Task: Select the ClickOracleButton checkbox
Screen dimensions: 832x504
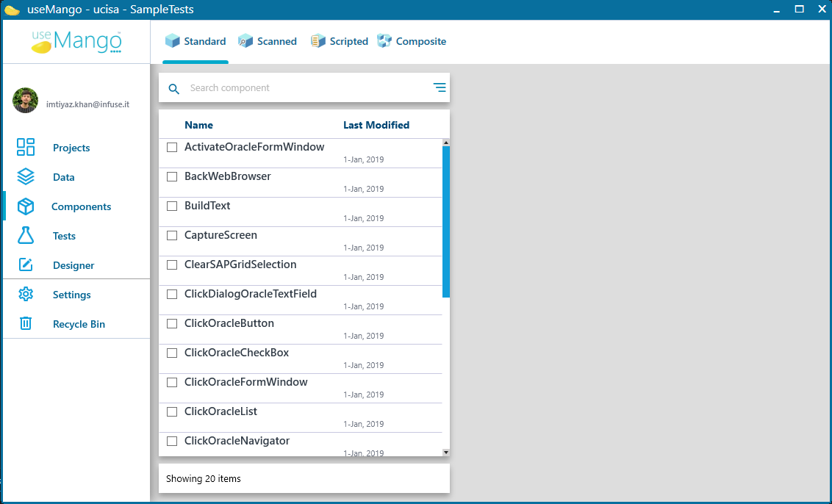Action: (x=172, y=323)
